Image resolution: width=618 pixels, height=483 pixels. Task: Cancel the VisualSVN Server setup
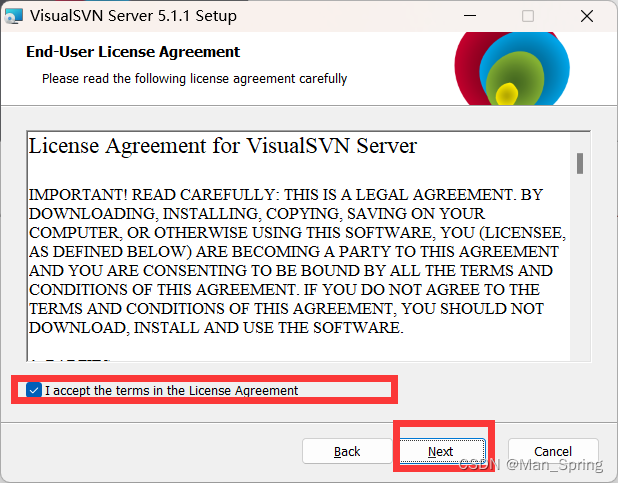click(553, 451)
